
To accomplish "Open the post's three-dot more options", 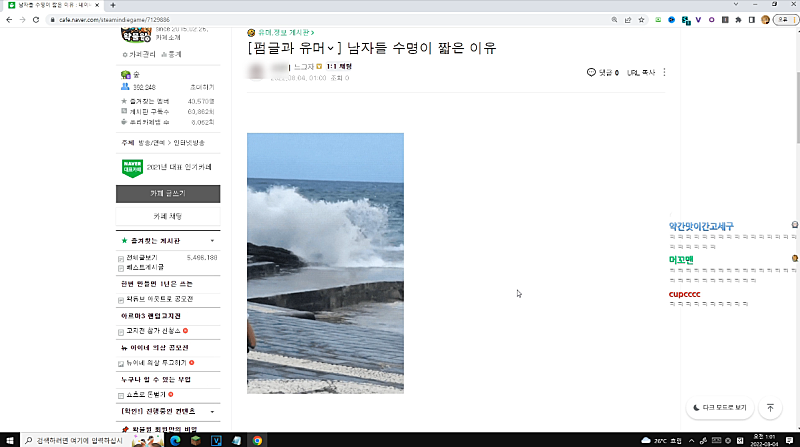I will (x=664, y=72).
